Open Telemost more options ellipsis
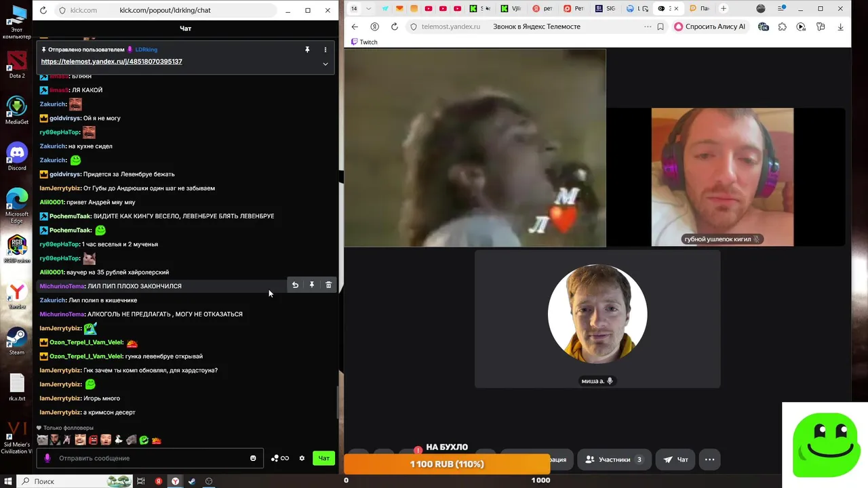 click(x=709, y=459)
